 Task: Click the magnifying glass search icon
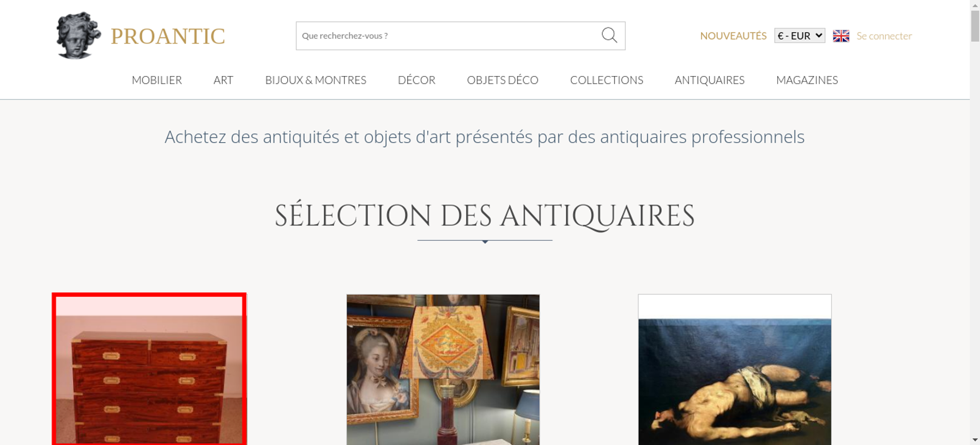(x=609, y=35)
